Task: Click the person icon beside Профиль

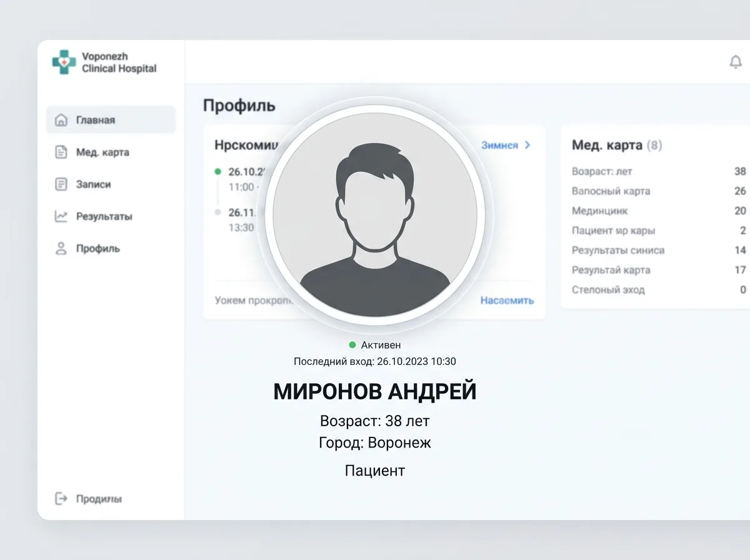Action: 61,248
